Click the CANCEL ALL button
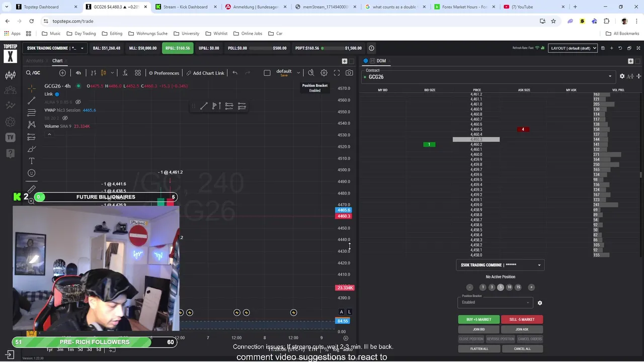Screen dimensions: 644x362 (x=522, y=349)
